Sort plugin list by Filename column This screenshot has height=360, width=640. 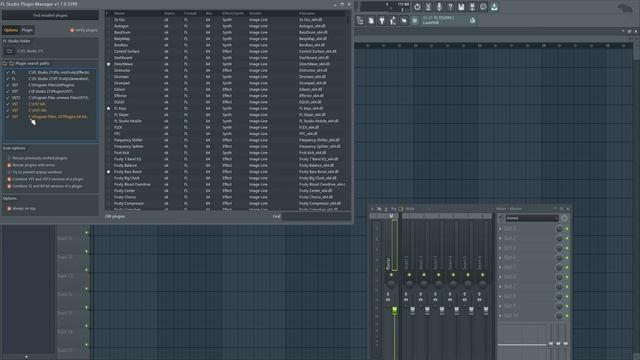[307, 13]
